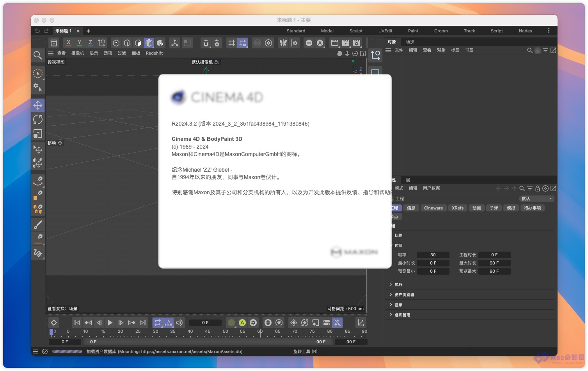This screenshot has height=371, width=588.
Task: Open the layouts more options dots
Action: coord(549,30)
